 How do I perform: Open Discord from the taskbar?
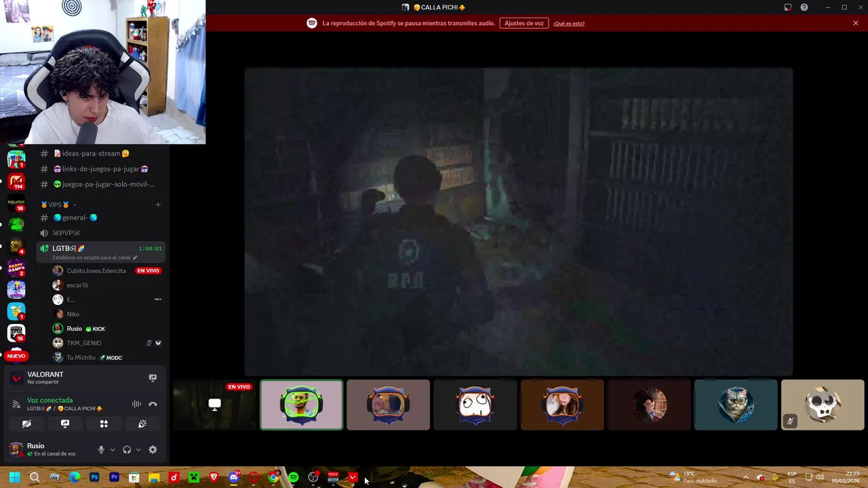click(x=233, y=477)
